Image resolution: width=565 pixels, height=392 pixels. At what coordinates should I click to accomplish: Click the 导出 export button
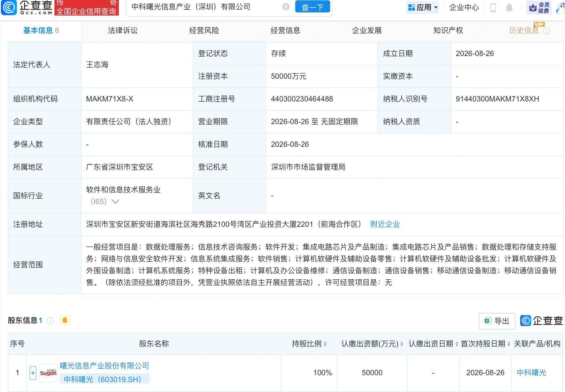[x=497, y=321]
